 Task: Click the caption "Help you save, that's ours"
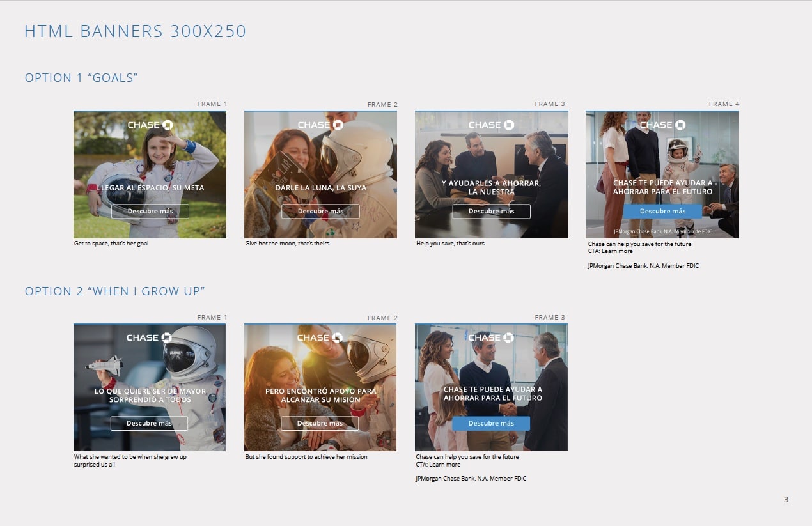450,244
